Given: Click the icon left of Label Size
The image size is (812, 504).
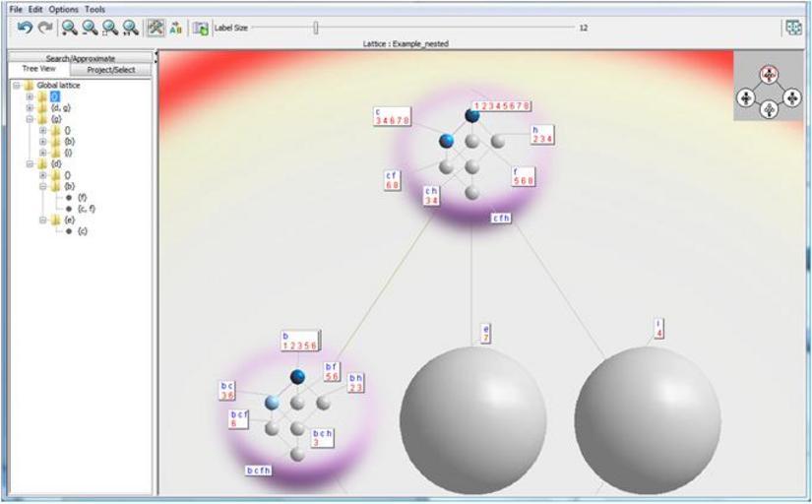Looking at the screenshot, I should coord(201,28).
